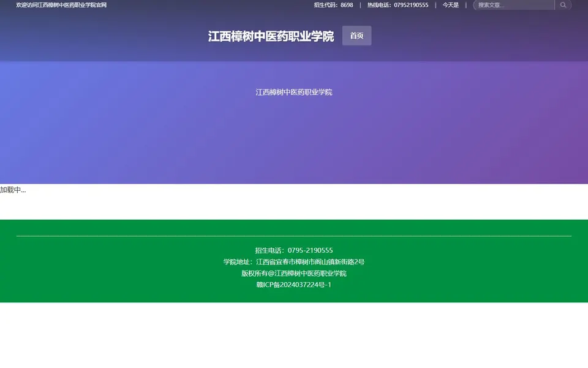Screen dimensions: 588x368
Task: Click the 今天是 date label
Action: coord(450,5)
